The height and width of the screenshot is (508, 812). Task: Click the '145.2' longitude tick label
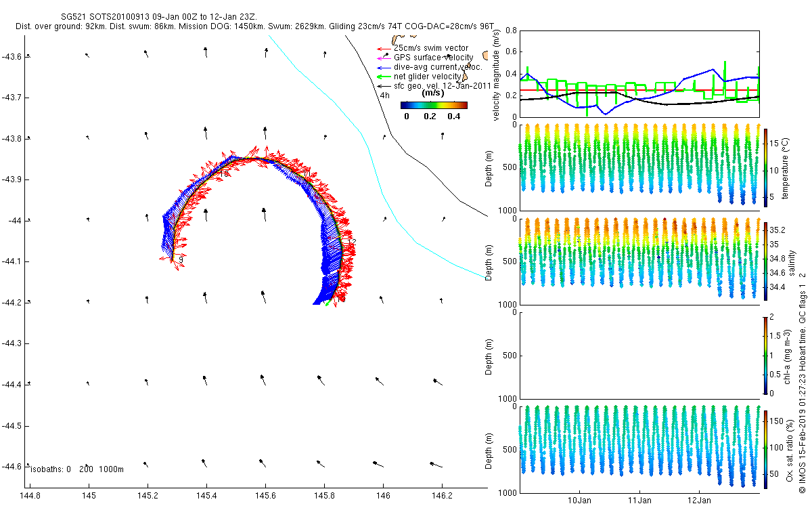(x=148, y=495)
